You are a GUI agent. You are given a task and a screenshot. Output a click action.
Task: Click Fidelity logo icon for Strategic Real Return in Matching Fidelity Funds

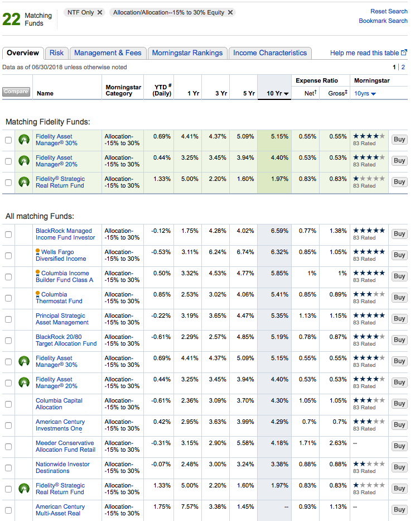24,182
